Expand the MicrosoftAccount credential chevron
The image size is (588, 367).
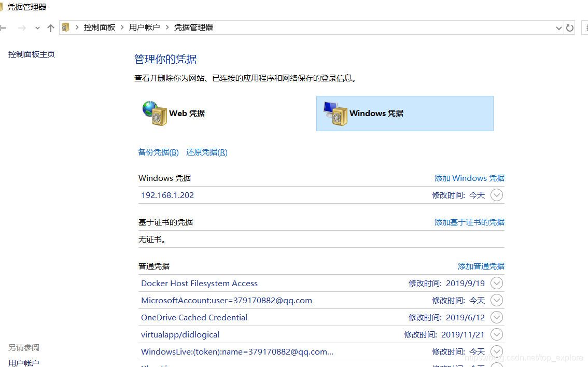(x=497, y=300)
